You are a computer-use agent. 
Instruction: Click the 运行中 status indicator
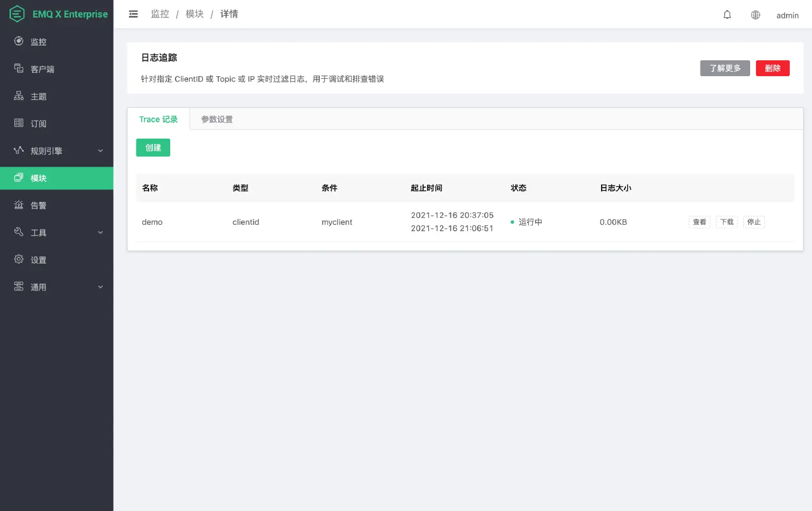527,222
